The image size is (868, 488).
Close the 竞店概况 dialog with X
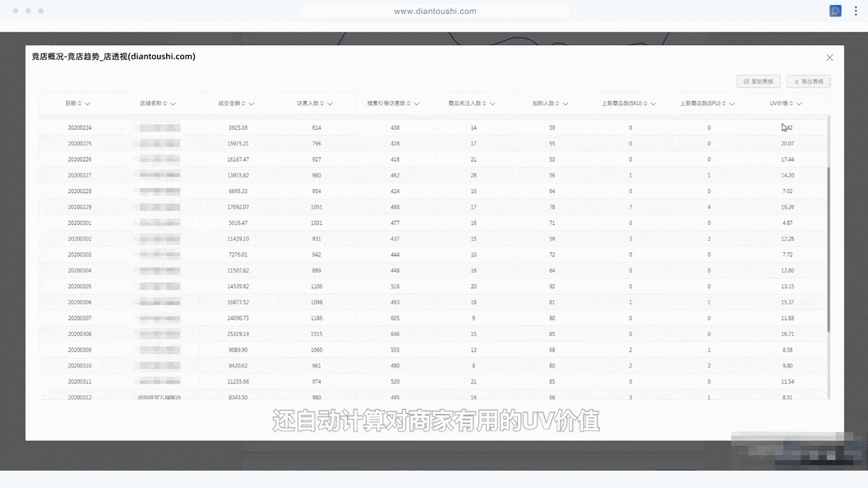[829, 58]
